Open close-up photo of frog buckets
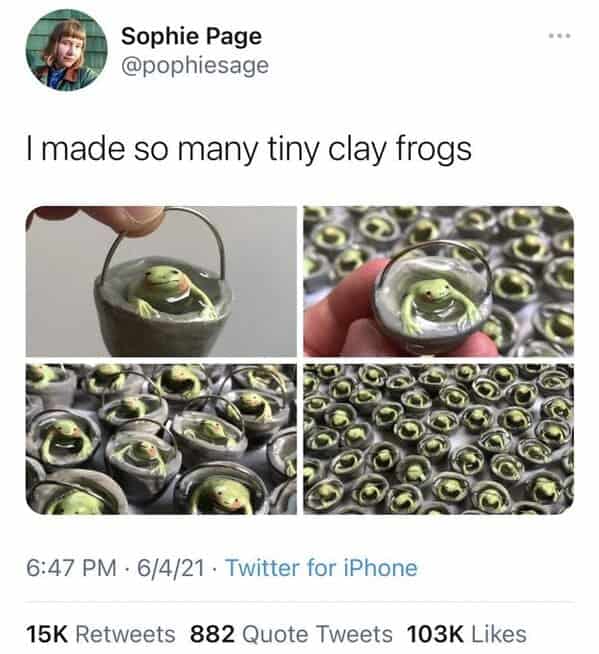 (161, 439)
